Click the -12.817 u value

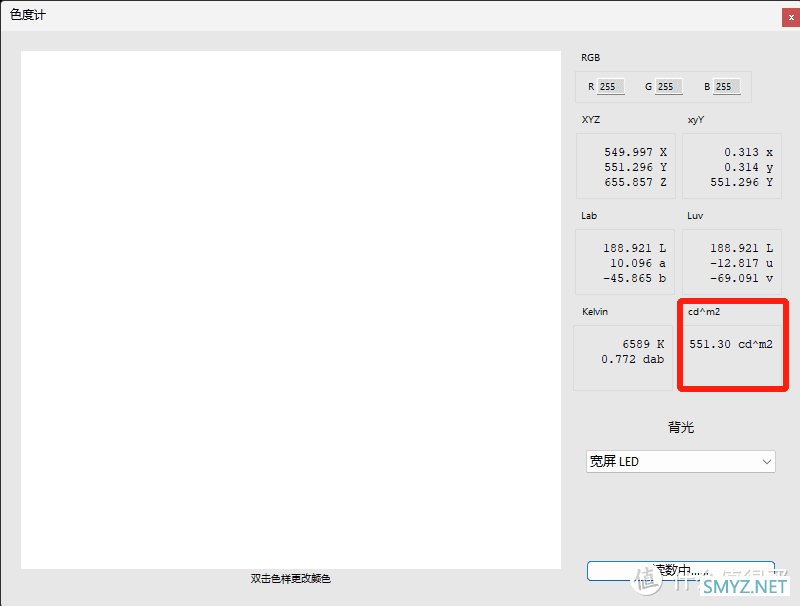741,263
